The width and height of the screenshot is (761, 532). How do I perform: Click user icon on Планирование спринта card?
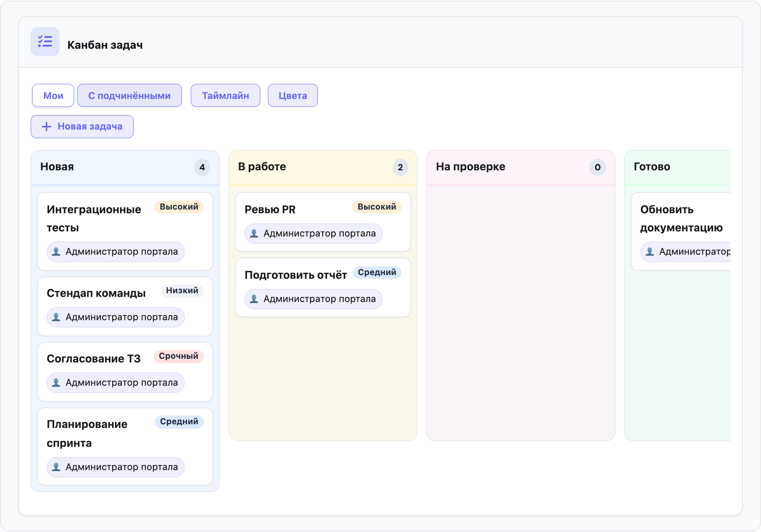[56, 467]
